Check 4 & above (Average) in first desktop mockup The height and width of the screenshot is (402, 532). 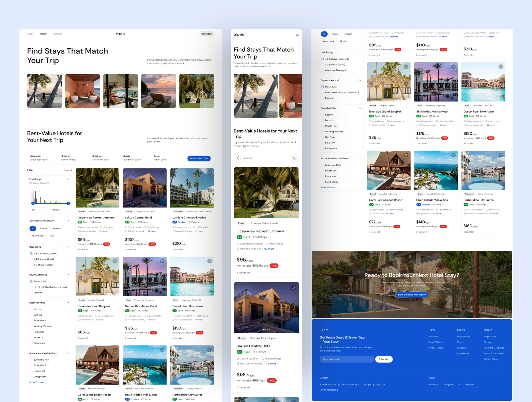click(x=31, y=265)
